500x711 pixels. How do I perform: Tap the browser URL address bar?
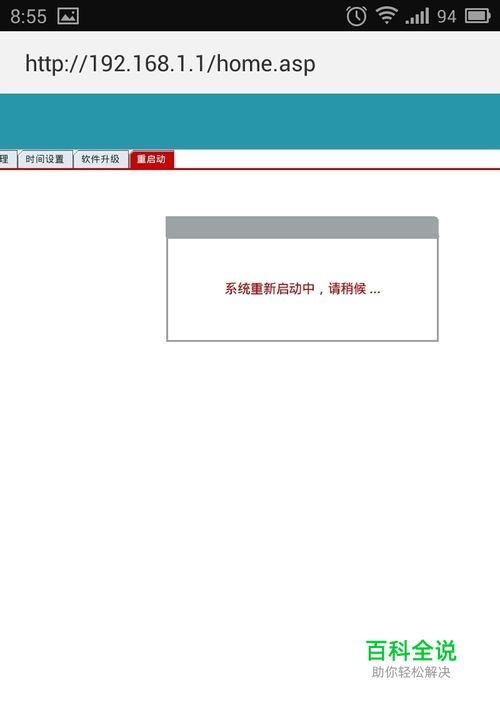click(x=250, y=63)
